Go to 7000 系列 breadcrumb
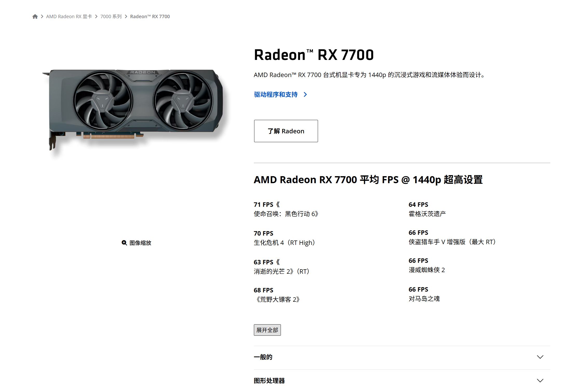562x392 pixels. pos(111,17)
